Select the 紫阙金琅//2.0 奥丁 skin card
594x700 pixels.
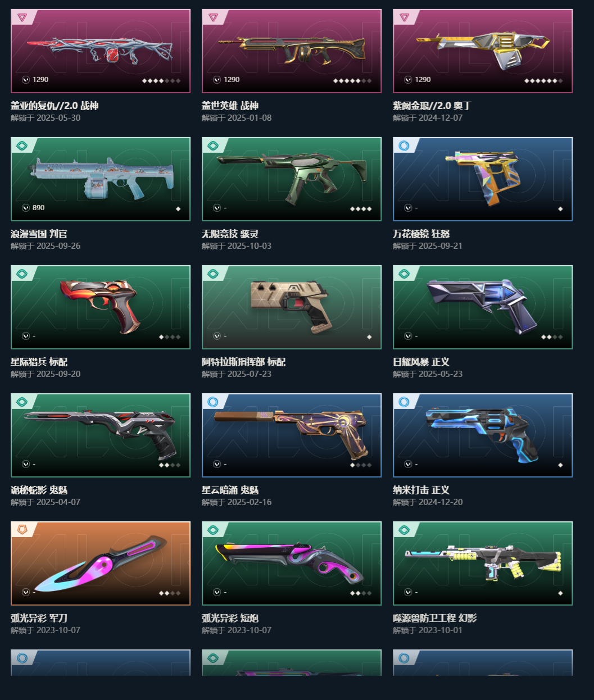(483, 51)
